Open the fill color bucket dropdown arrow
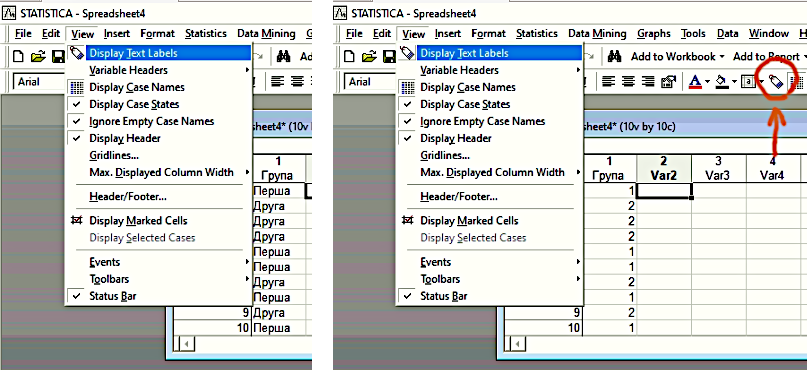Viewport: 807px width, 370px height. click(733, 82)
